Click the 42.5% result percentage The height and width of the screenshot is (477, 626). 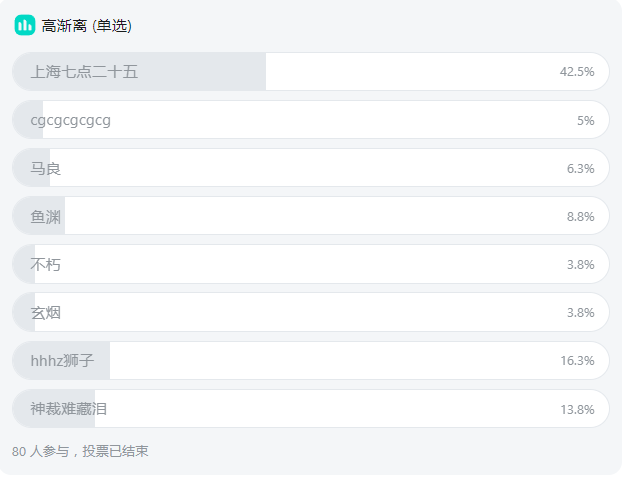tap(577, 72)
